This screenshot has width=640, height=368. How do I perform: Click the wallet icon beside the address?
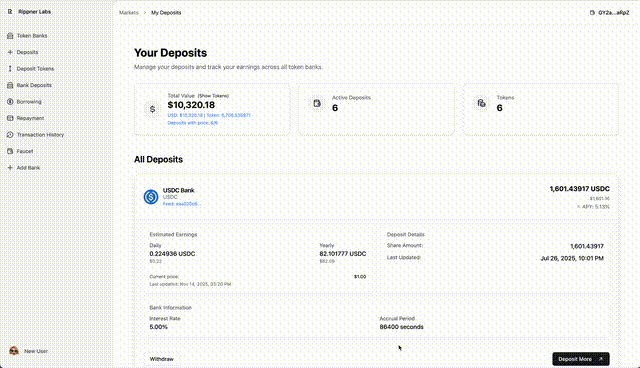592,13
